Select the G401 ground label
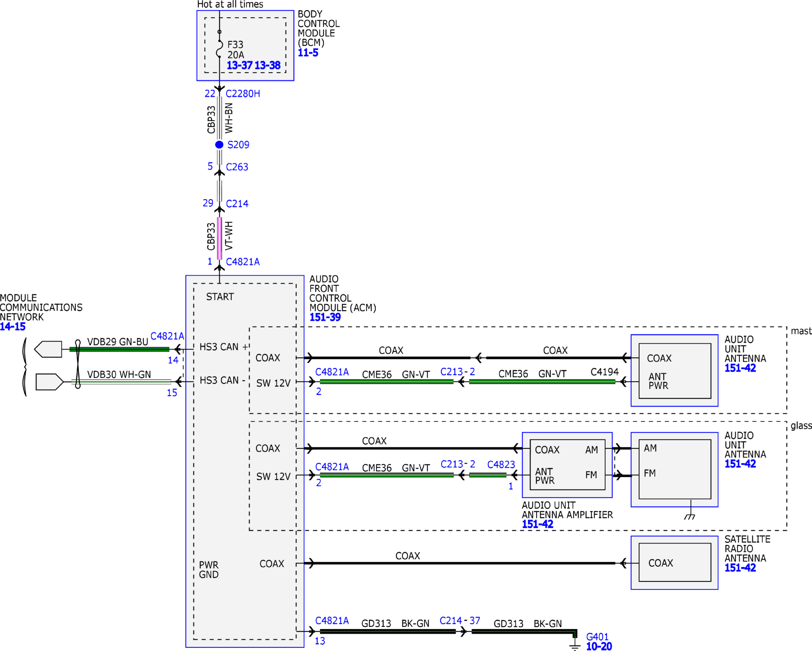Viewport: 812px width, 651px height. 597,637
